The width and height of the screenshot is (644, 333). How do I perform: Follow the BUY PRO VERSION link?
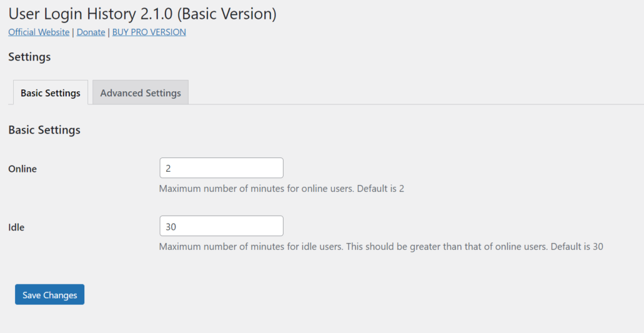coord(149,32)
